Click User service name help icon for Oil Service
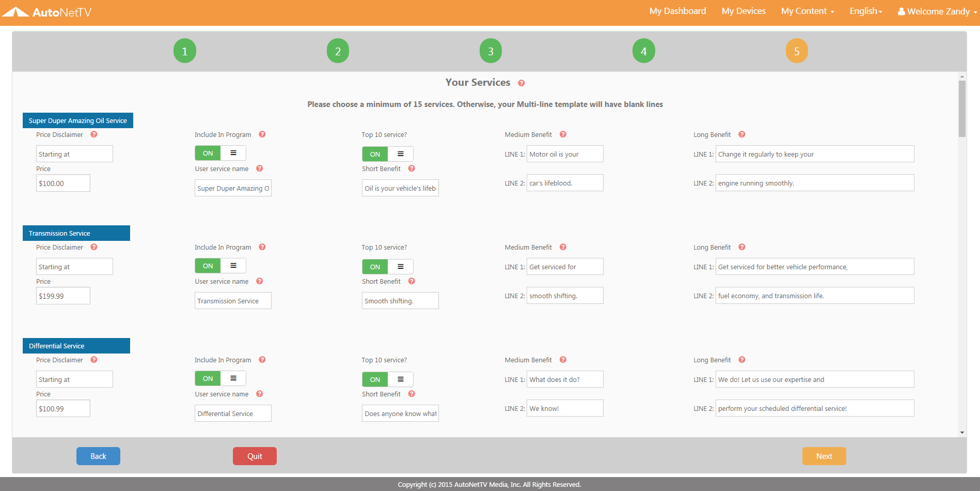 pyautogui.click(x=260, y=168)
